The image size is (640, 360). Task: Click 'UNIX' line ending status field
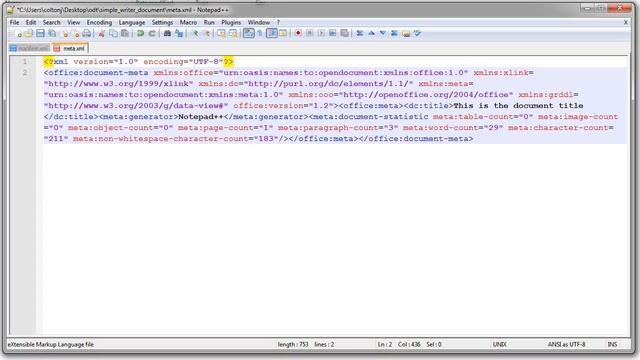pyautogui.click(x=500, y=344)
